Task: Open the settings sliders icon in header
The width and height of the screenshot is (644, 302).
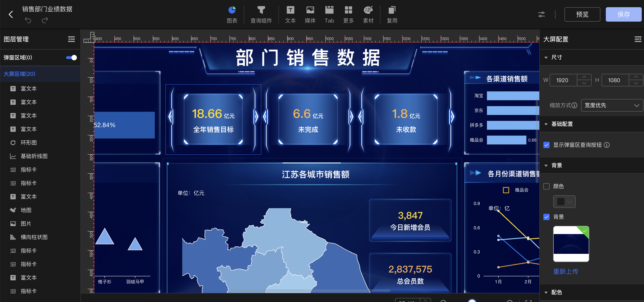Action: 541,15
